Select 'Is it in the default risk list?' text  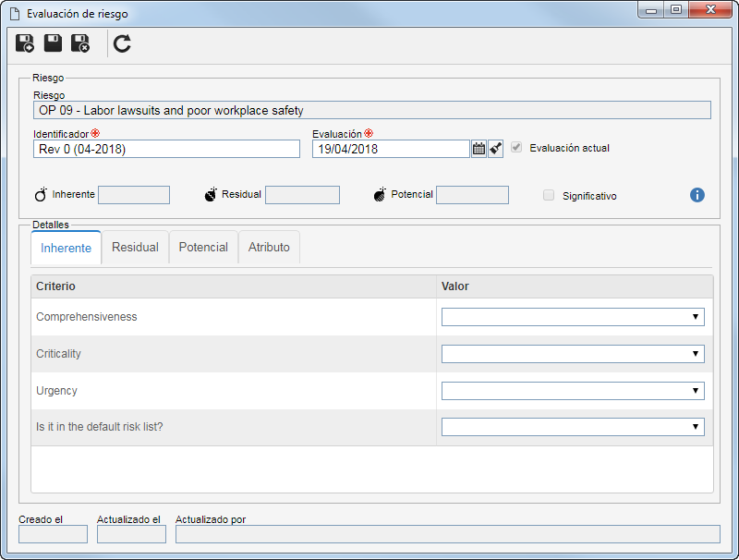click(100, 427)
